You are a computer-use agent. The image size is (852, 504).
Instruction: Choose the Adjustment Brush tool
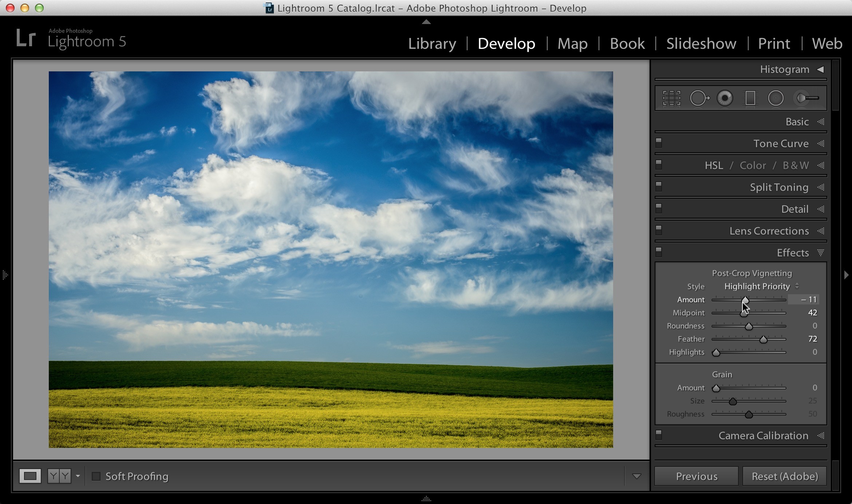pyautogui.click(x=808, y=98)
